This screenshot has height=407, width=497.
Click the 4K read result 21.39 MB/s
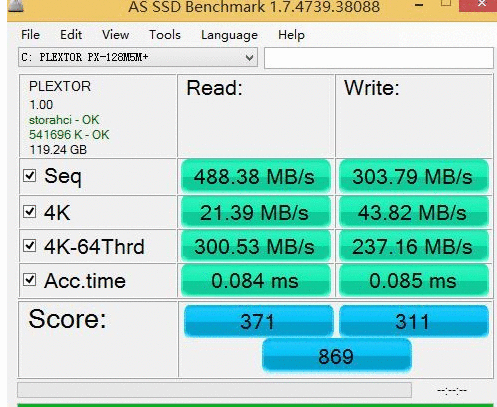[x=256, y=212]
